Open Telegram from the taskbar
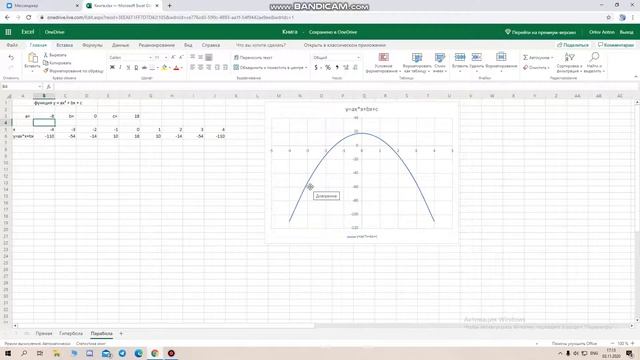This screenshot has width=640, height=360. coord(122,353)
